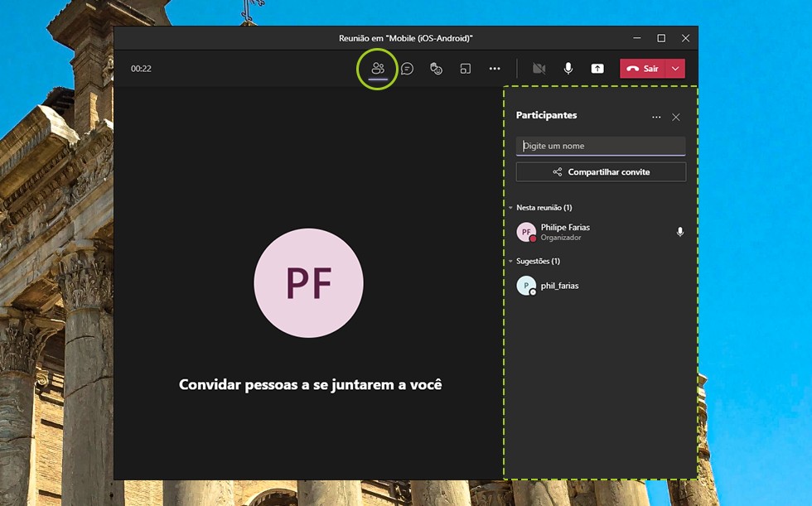Click Compartilhar convite button
The height and width of the screenshot is (506, 812).
[x=601, y=172]
